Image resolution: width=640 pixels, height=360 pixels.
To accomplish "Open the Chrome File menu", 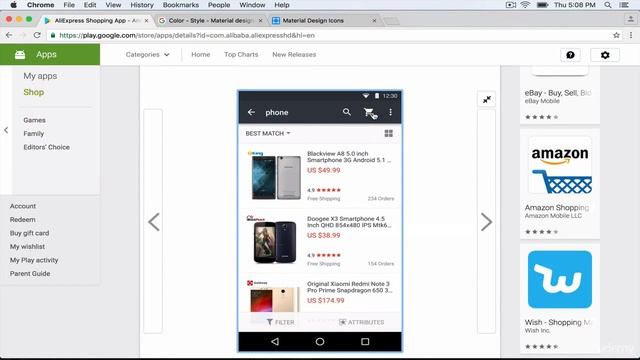I will coord(69,5).
